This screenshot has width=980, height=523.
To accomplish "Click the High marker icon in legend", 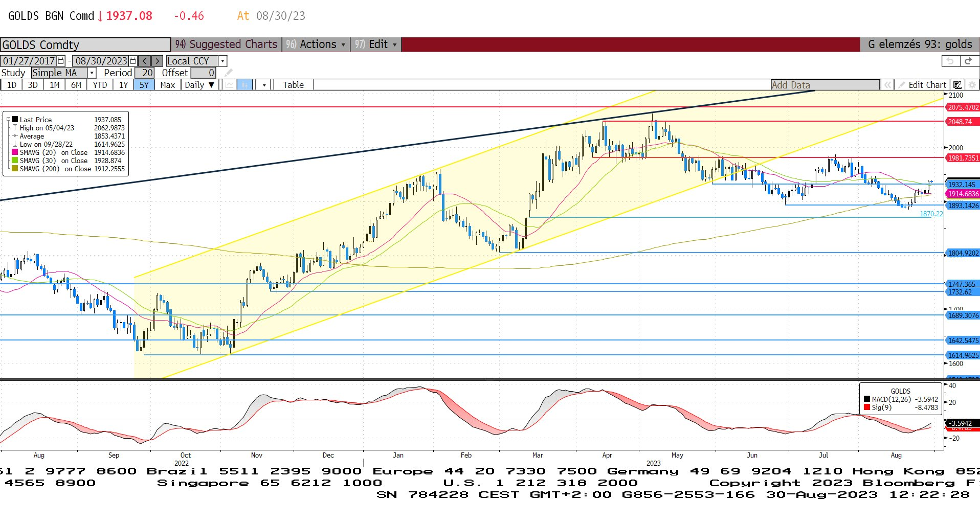I will pyautogui.click(x=15, y=128).
